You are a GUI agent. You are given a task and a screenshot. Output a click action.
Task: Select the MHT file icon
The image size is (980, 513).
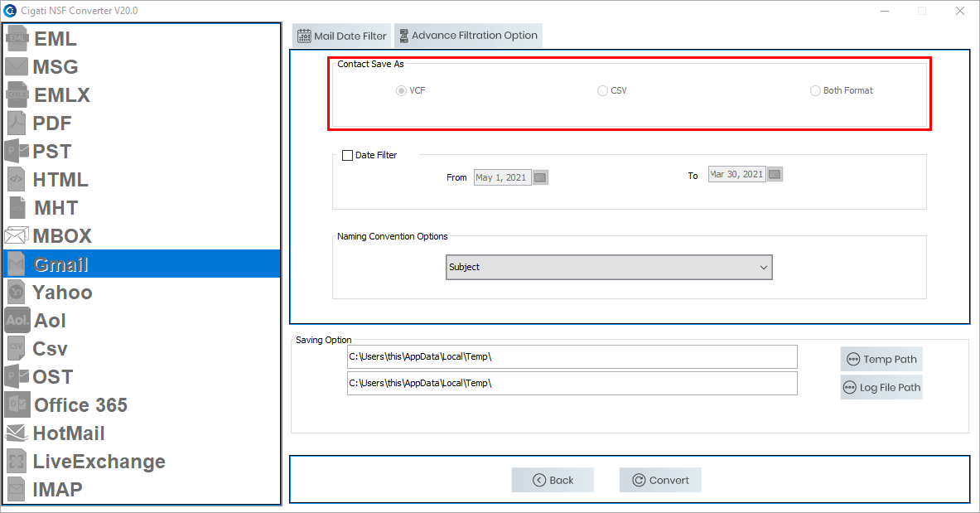coord(17,207)
